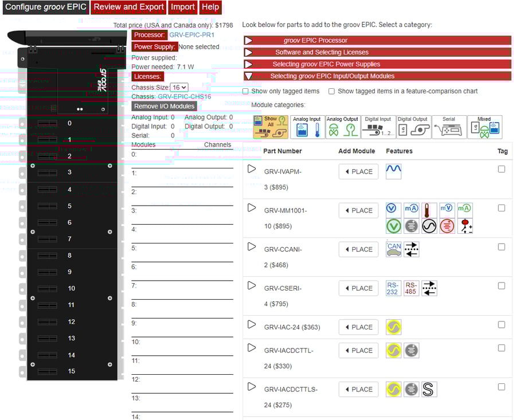Expand details for GRV-MM1001

coord(251,207)
